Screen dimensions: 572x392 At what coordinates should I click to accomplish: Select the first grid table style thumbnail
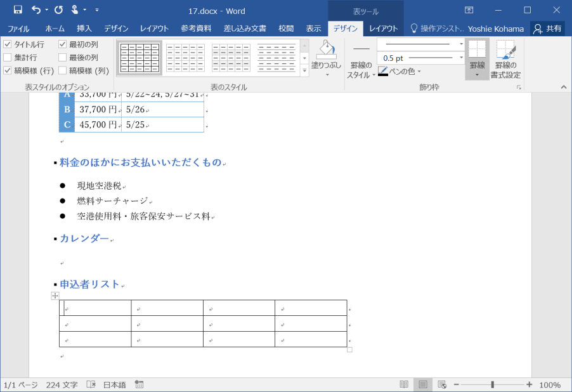(x=140, y=58)
